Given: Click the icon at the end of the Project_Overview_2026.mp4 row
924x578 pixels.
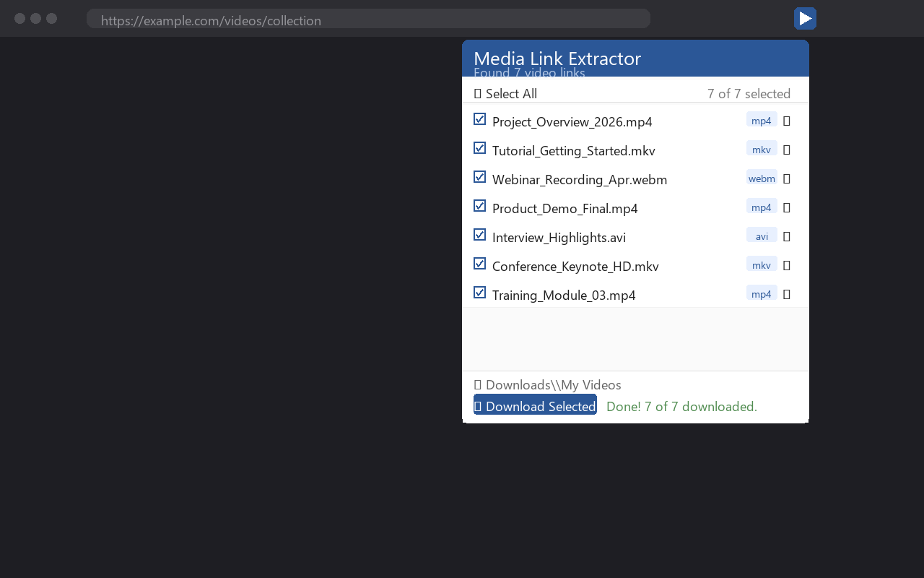Looking at the screenshot, I should 787,121.
